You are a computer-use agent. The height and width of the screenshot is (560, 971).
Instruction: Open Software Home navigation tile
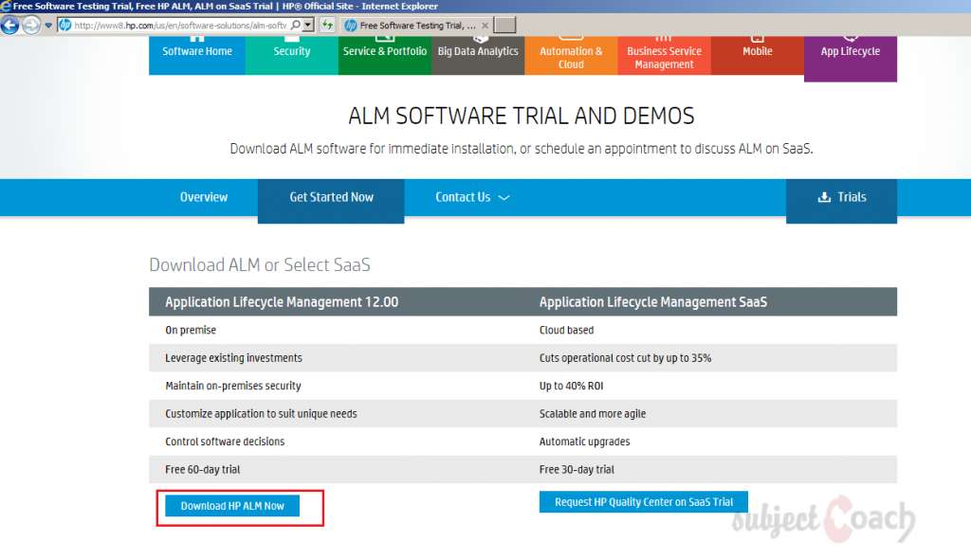click(x=197, y=55)
